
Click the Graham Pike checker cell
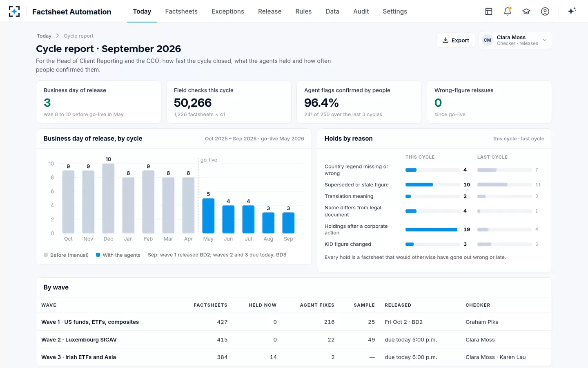[482, 322]
